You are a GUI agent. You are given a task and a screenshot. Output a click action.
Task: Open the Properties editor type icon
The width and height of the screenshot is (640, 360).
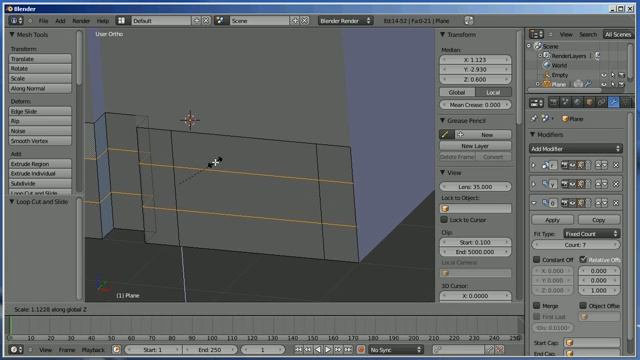point(536,103)
